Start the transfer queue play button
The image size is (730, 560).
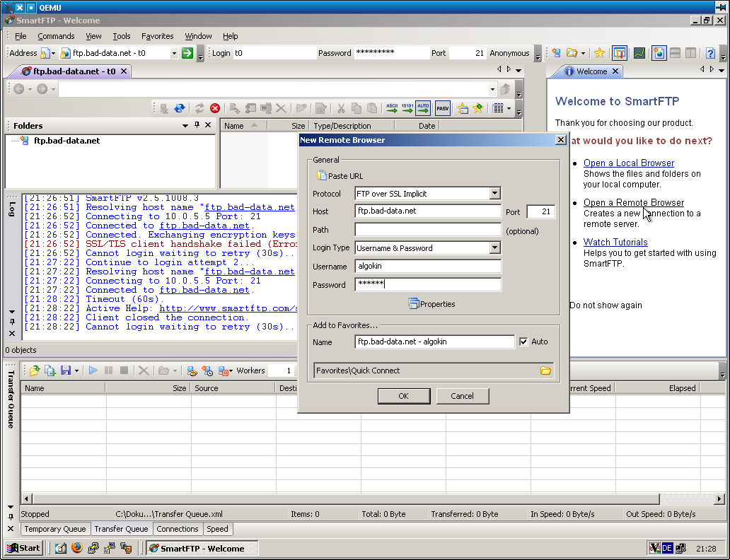(93, 371)
